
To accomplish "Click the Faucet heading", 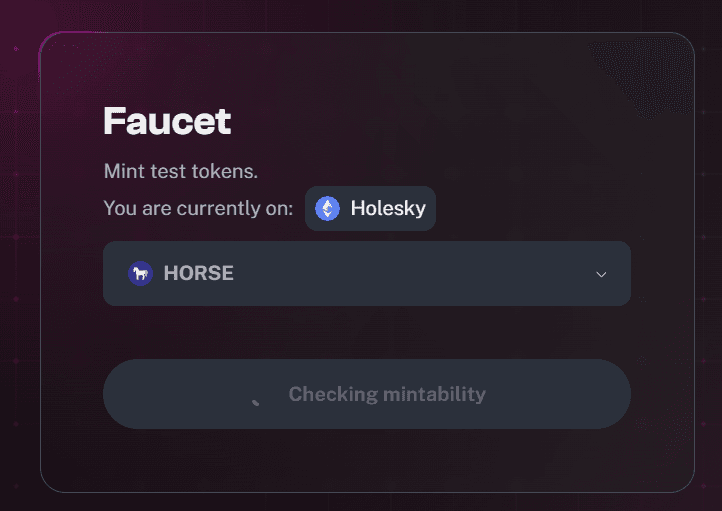I will [167, 121].
